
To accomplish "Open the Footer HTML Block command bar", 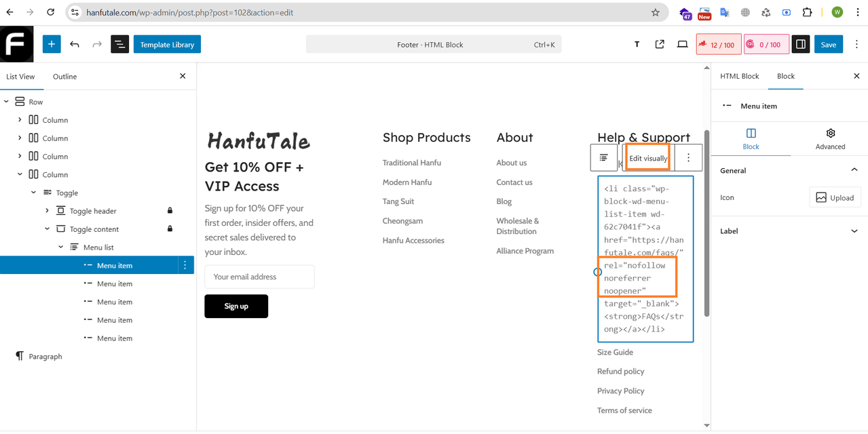I will (x=434, y=45).
